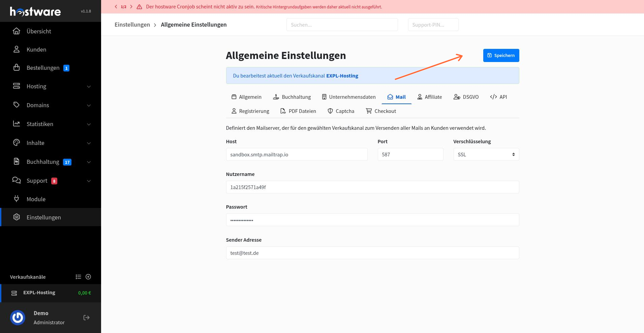Click the Einstellungen gear icon
The height and width of the screenshot is (333, 644).
17,217
